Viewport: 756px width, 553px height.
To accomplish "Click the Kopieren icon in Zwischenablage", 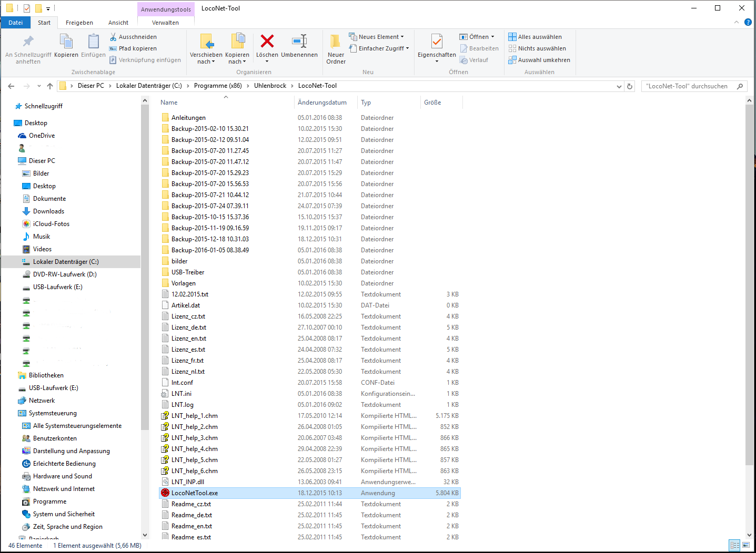I will [66, 41].
